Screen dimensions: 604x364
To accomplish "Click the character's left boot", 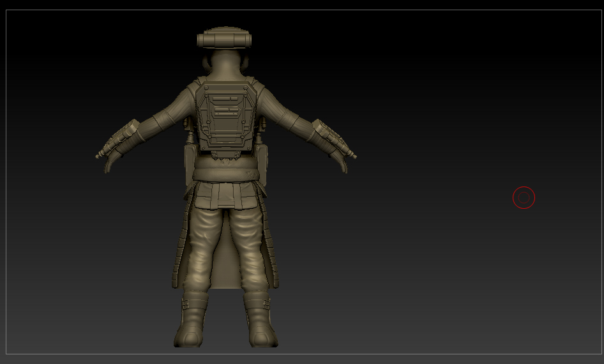I will (x=192, y=319).
